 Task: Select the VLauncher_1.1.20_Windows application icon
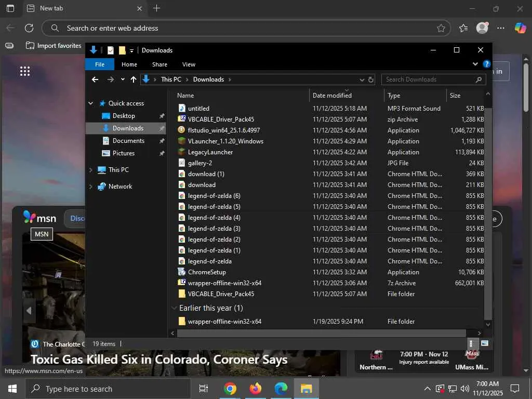[x=182, y=141]
